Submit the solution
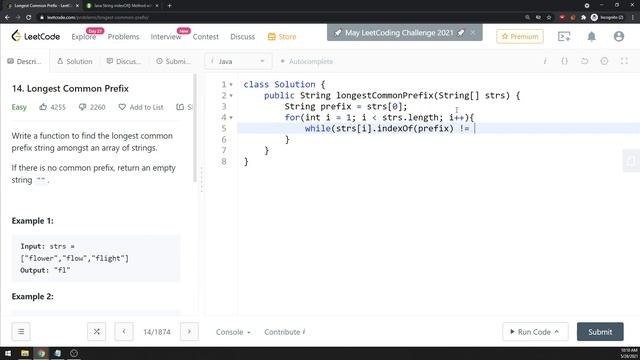640x360 pixels. point(600,332)
